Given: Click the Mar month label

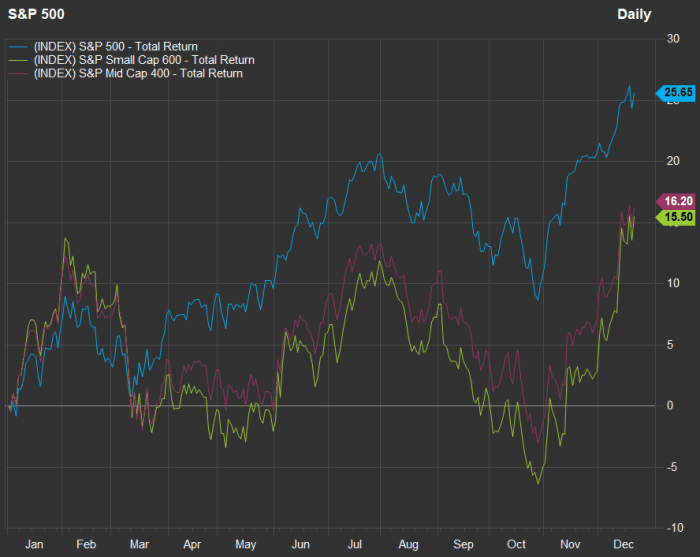Looking at the screenshot, I should (x=139, y=545).
